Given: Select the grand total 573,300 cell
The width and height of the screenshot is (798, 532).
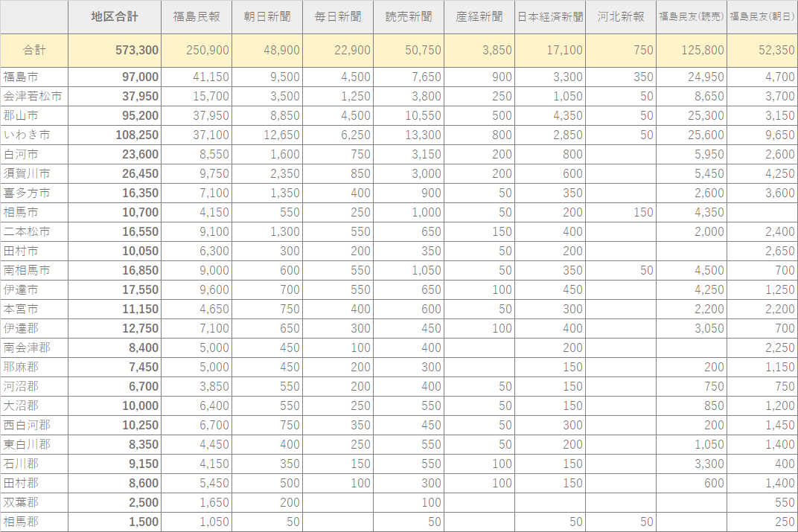Looking at the screenshot, I should (115, 51).
